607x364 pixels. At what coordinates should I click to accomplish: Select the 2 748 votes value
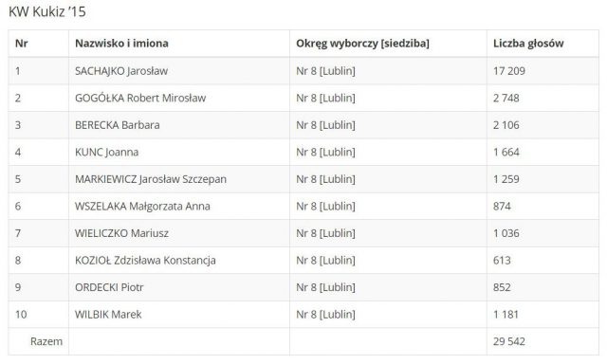pos(506,98)
